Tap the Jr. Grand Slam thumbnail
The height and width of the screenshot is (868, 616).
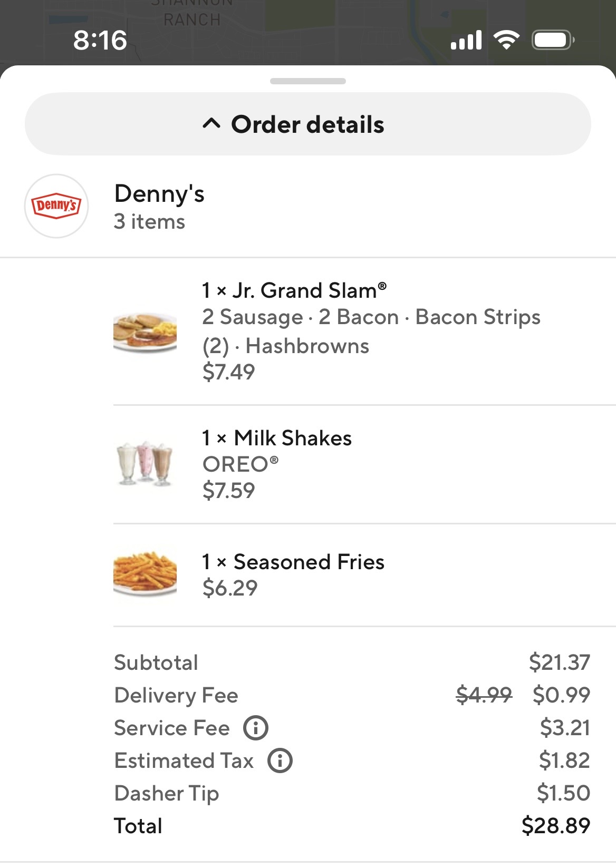(145, 332)
